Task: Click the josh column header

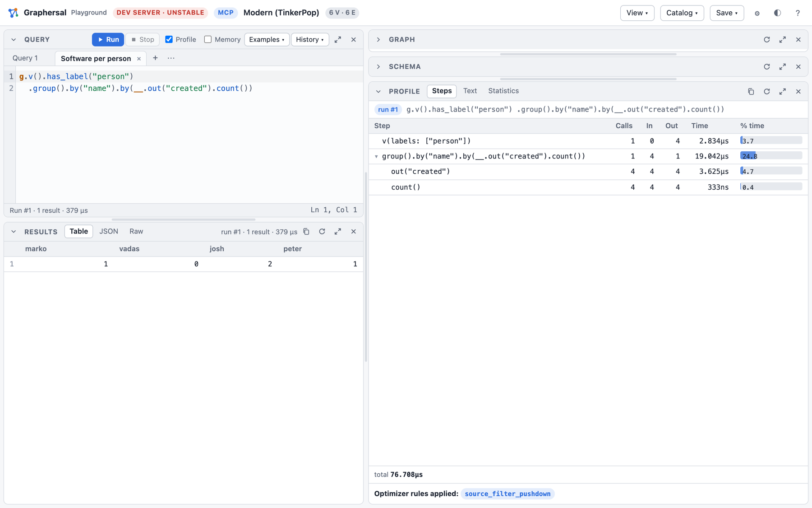Action: click(x=217, y=249)
